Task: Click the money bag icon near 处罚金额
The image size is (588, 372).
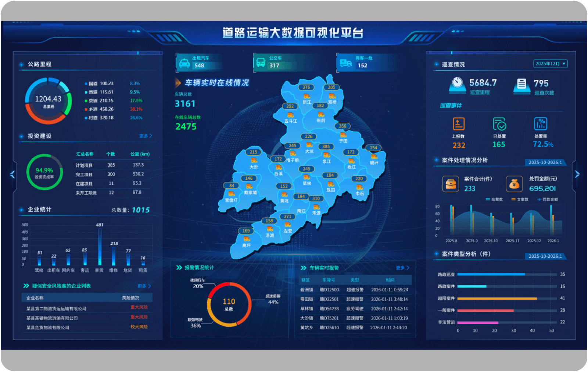Action: [514, 184]
